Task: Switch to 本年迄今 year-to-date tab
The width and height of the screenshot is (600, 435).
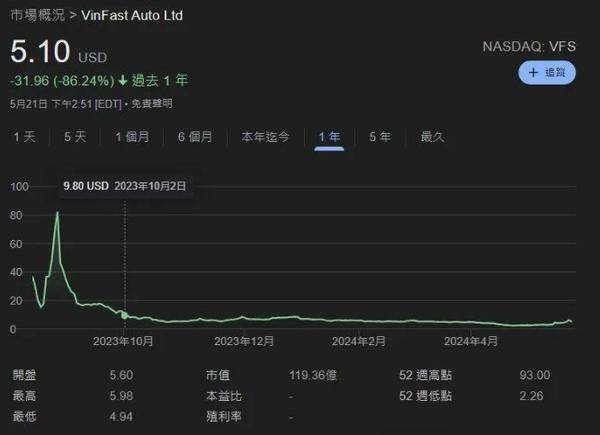Action: pos(265,137)
